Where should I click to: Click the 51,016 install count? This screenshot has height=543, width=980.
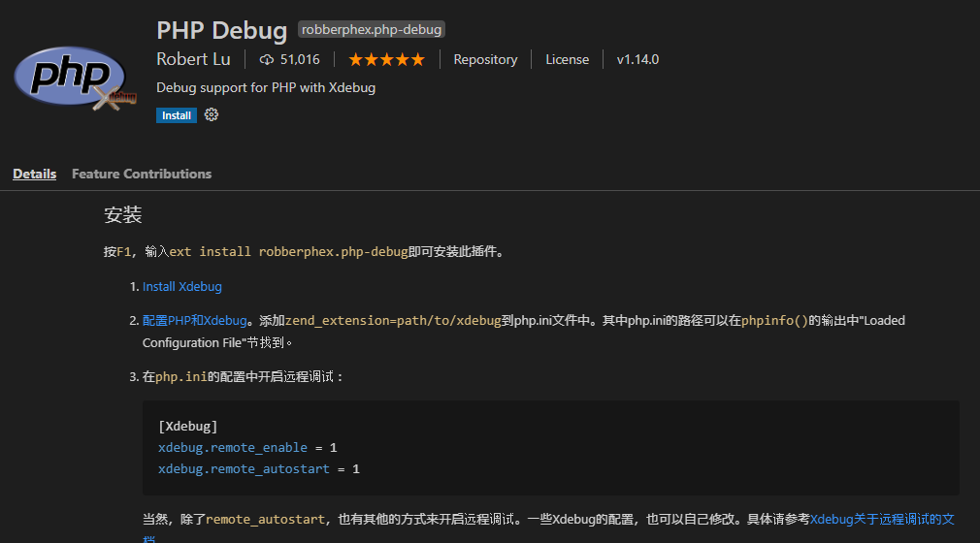click(x=300, y=59)
